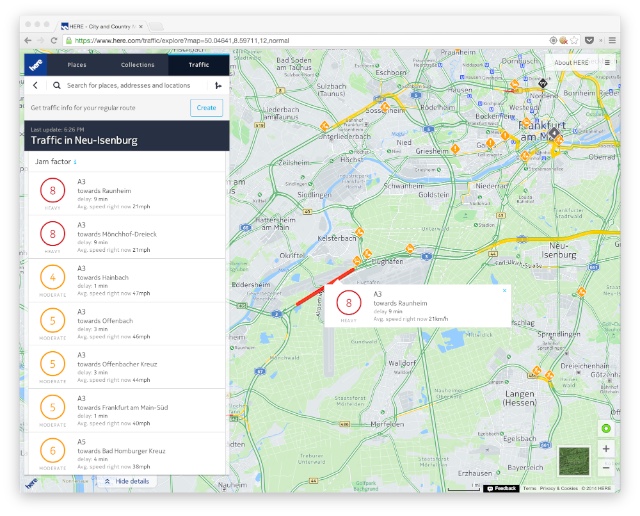The height and width of the screenshot is (516, 640).
Task: Open the hamburger menu next to About HERE
Action: coord(607,63)
